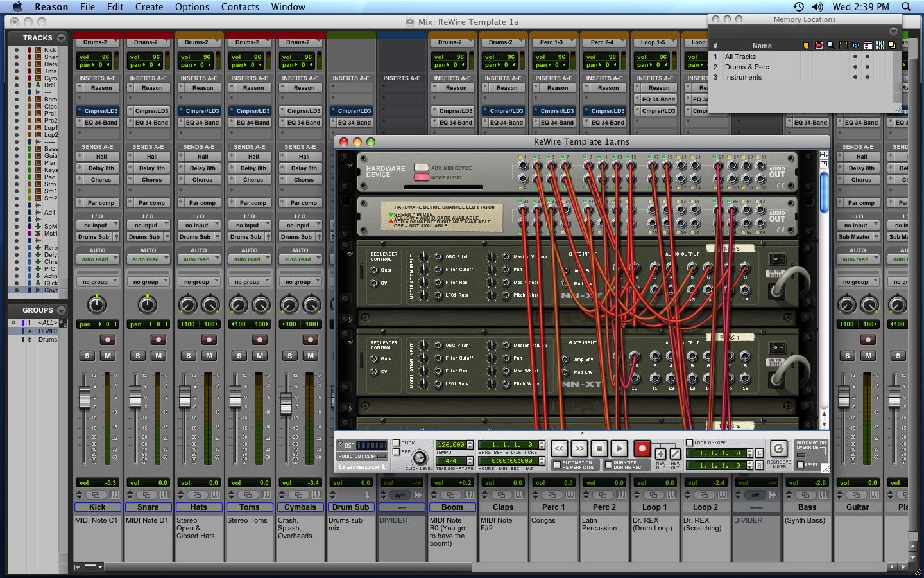
Task: Click the red Record button on Reason's transport
Action: (642, 447)
